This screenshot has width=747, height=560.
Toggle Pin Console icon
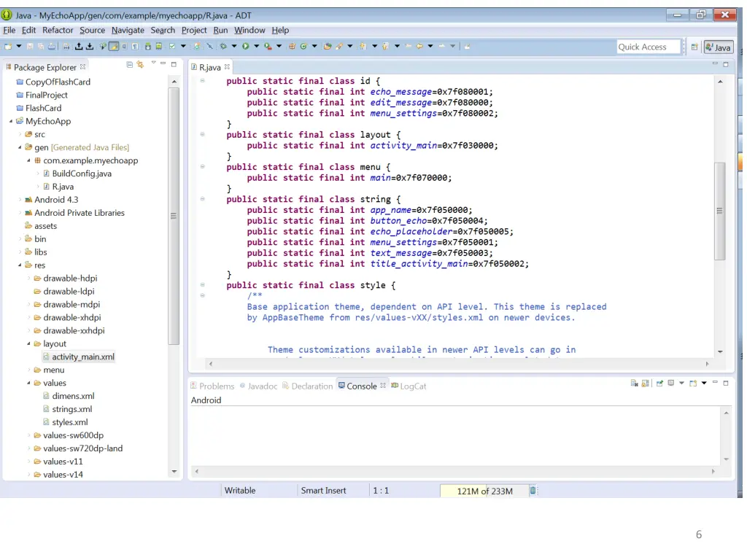(659, 384)
